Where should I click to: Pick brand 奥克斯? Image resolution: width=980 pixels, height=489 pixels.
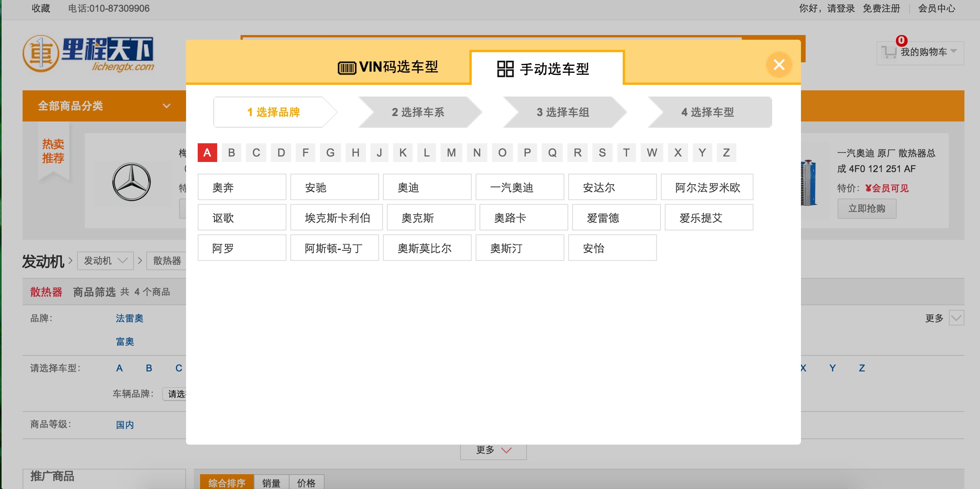coord(431,218)
